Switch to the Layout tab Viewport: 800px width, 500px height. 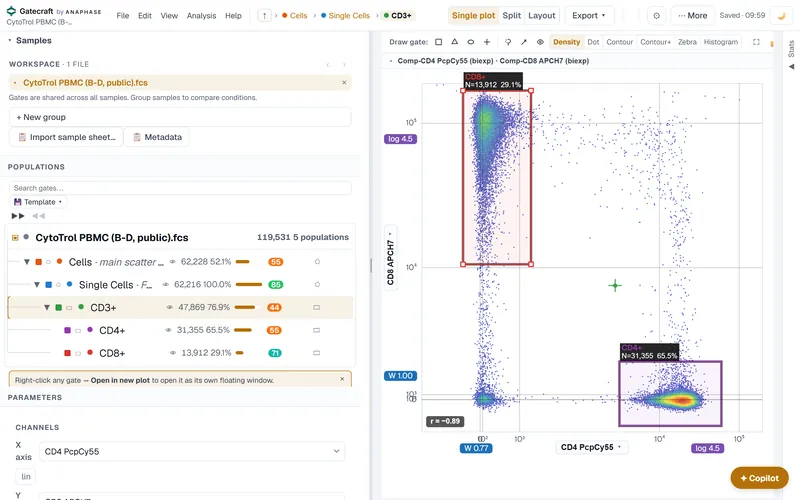541,15
